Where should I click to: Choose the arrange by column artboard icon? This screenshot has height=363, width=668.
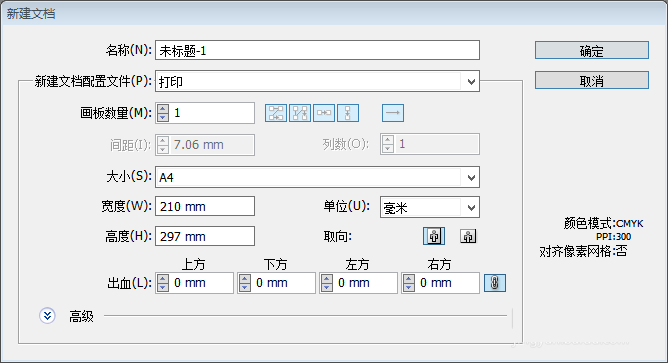(348, 113)
